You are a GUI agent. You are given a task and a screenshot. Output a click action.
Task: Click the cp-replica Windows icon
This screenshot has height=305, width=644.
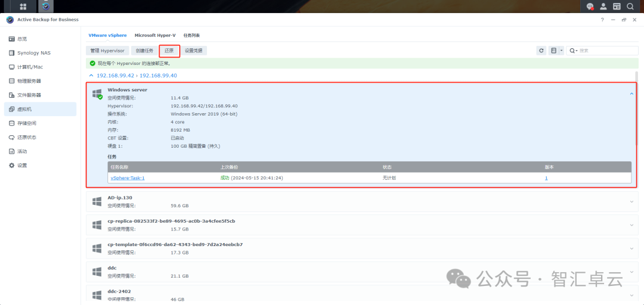[97, 225]
